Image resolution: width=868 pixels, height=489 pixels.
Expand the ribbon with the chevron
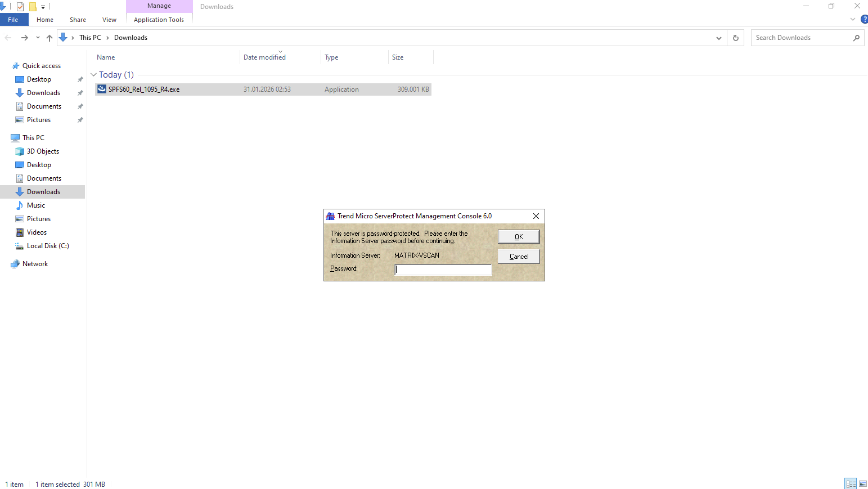[853, 19]
